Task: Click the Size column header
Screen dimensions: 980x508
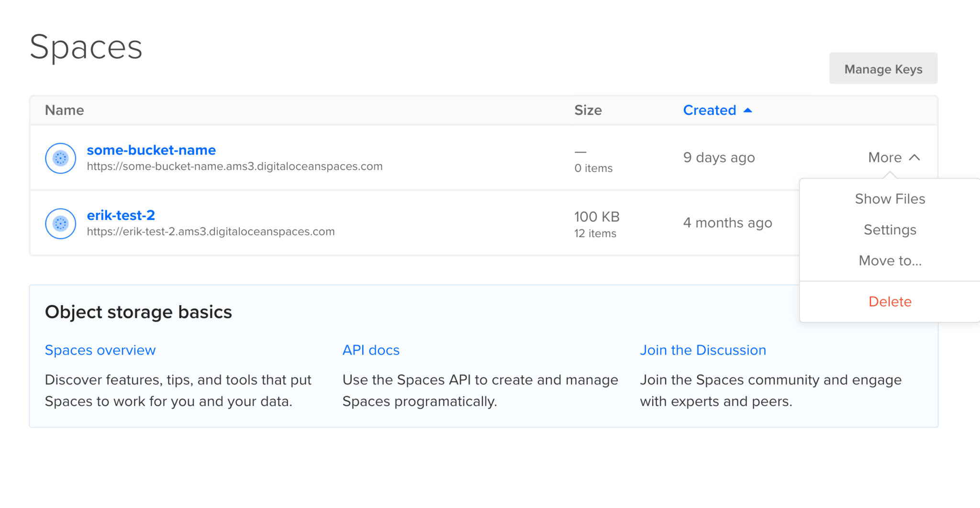Action: [x=588, y=110]
